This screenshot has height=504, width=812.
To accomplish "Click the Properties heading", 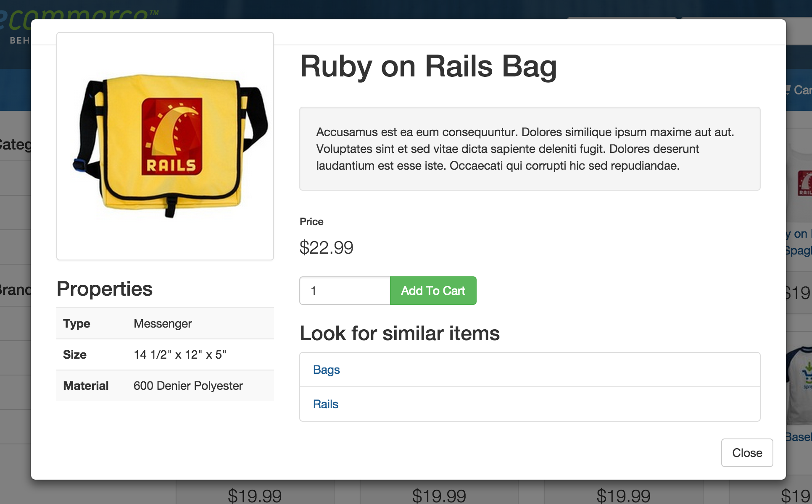I will [104, 289].
